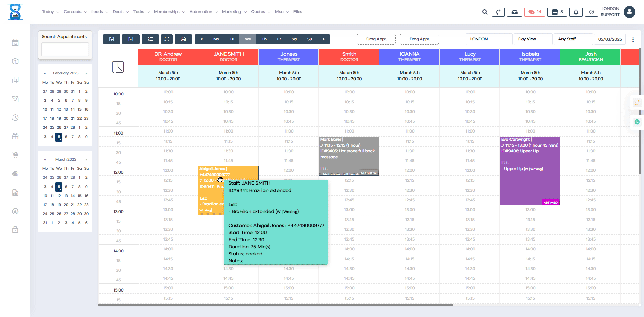Click the WhatsApp icon on the right edge
Screen dimensions: 644x317
click(637, 122)
